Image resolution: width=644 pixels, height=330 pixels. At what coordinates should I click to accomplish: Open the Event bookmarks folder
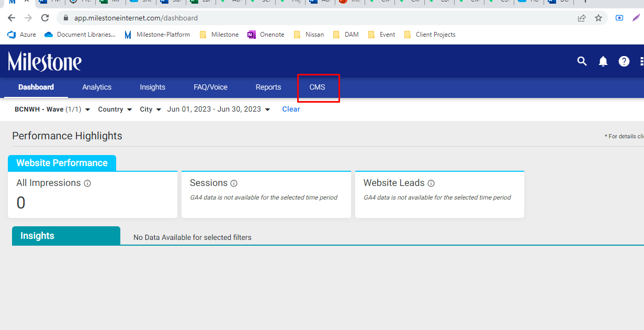(x=381, y=35)
